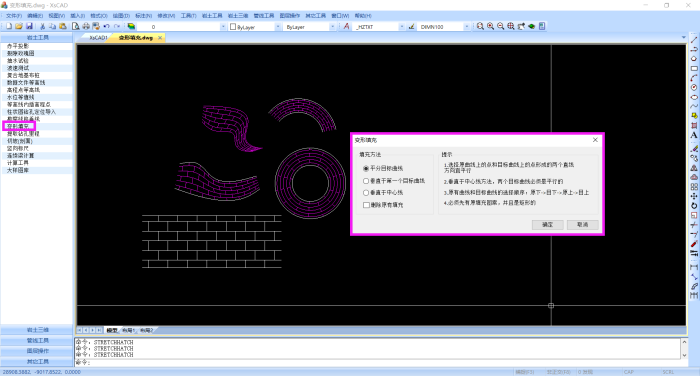Toggle 删除原有填充 checkbox
700x376 pixels.
[x=367, y=205]
